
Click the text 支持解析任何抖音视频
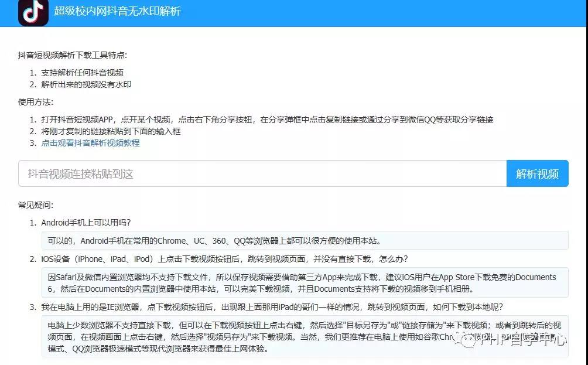(83, 73)
